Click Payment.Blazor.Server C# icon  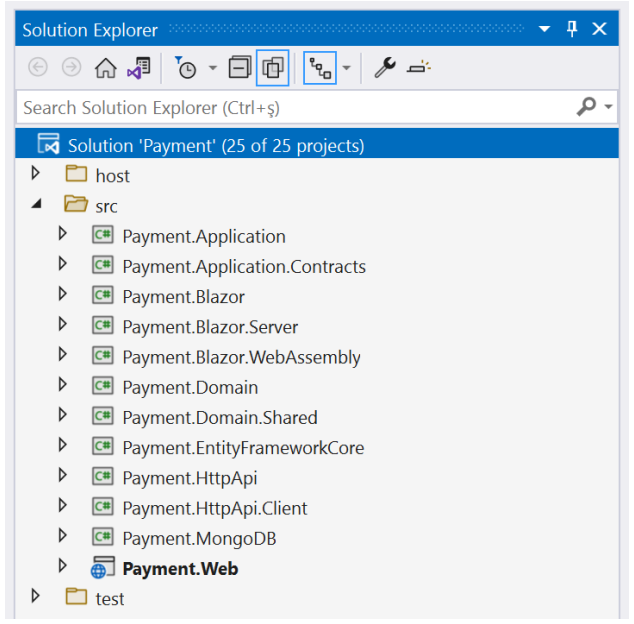(x=103, y=325)
